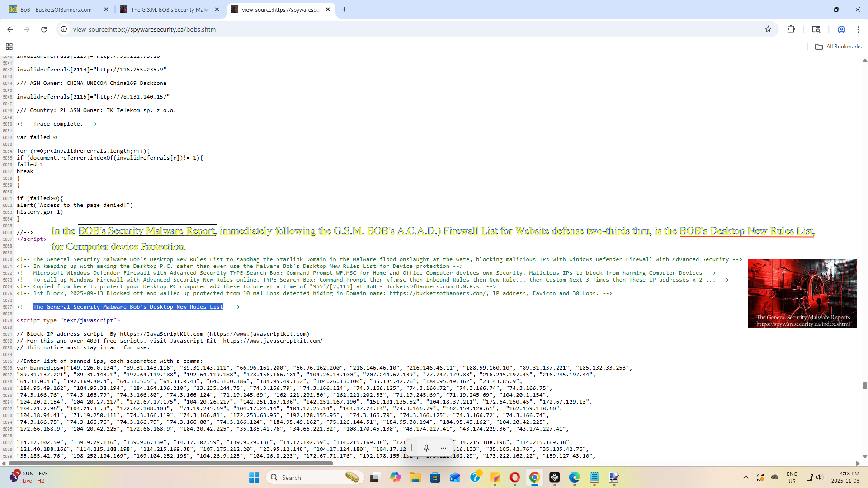Open the SUN - EVE widget on taskbar

point(29,477)
